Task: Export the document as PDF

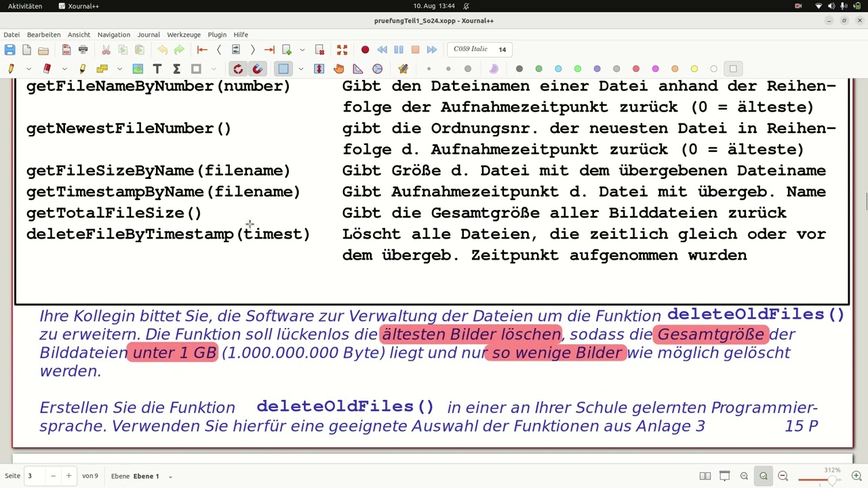Action: 66,49
